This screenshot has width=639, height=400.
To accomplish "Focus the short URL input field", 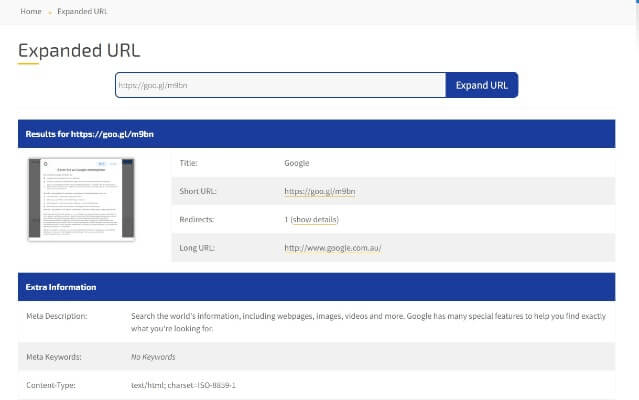I will (x=281, y=85).
